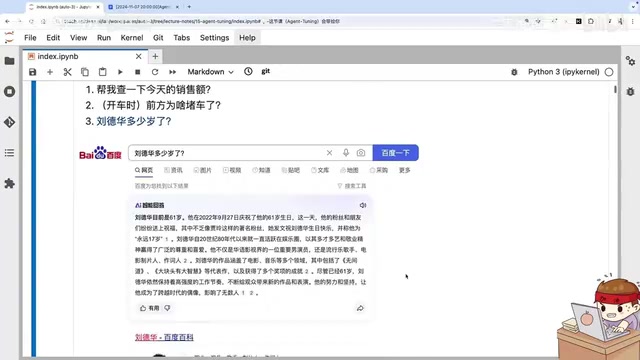Open the debugger panel in right sidebar
The image size is (640, 360).
(x=630, y=91)
